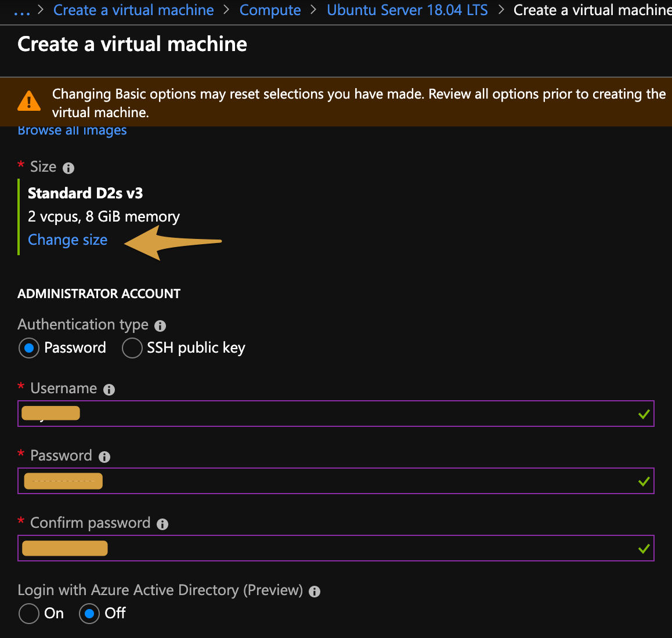
Task: Turn On Azure Active Directory login
Action: 29,614
